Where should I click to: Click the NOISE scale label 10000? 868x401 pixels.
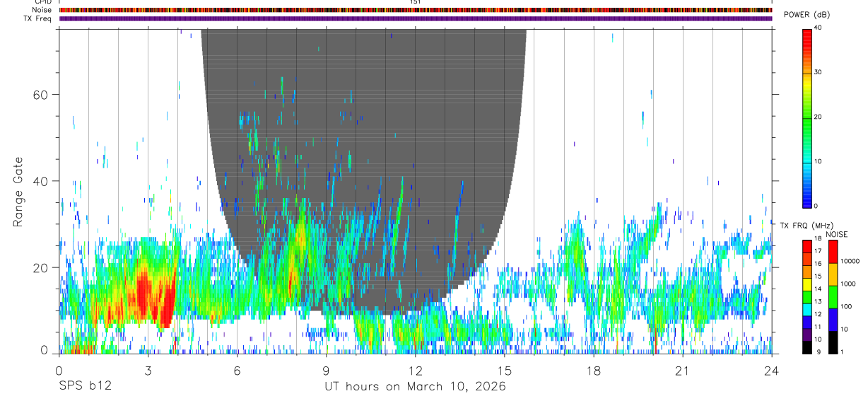(x=850, y=261)
